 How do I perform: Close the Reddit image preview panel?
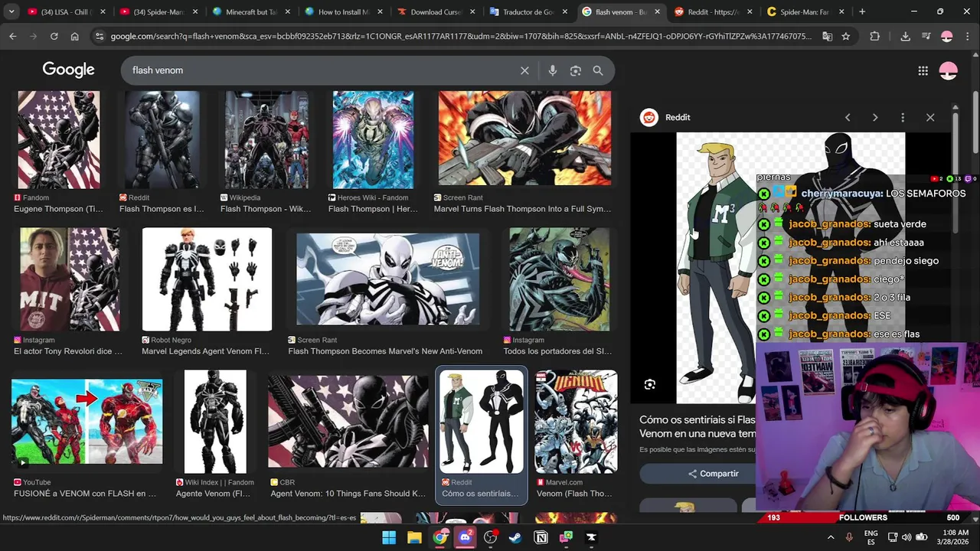[930, 117]
